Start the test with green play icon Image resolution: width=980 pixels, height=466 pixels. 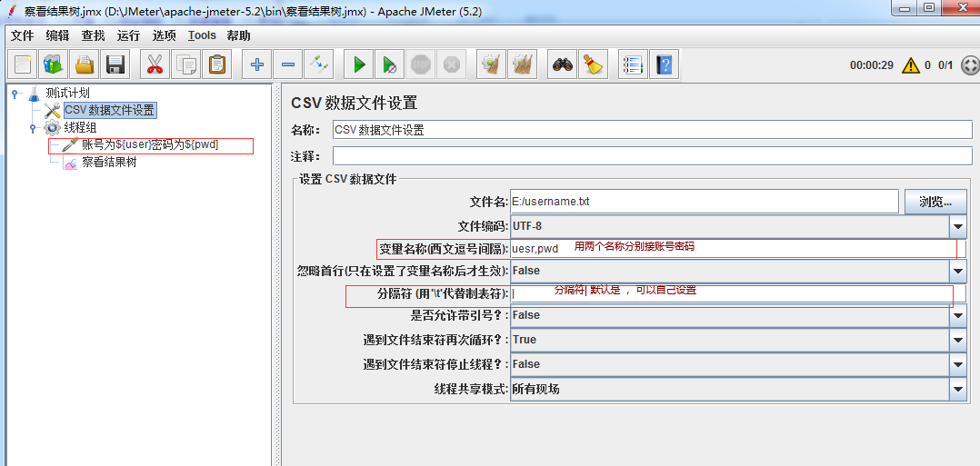coord(359,64)
